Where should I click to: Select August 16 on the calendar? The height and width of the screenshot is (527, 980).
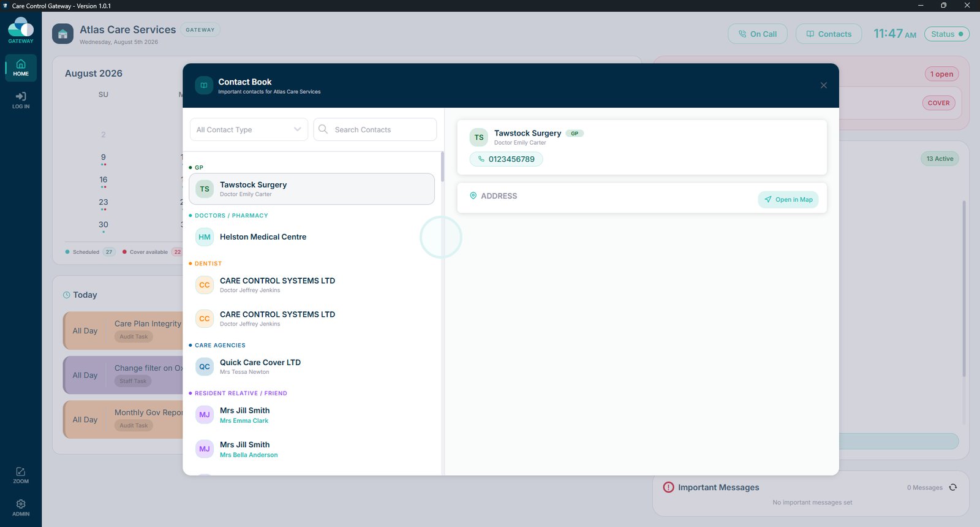pyautogui.click(x=104, y=181)
